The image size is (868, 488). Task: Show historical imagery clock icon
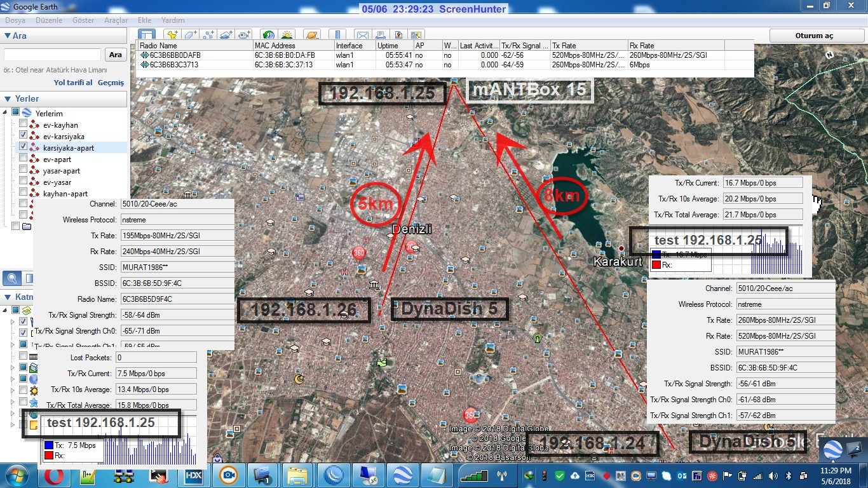pos(268,34)
